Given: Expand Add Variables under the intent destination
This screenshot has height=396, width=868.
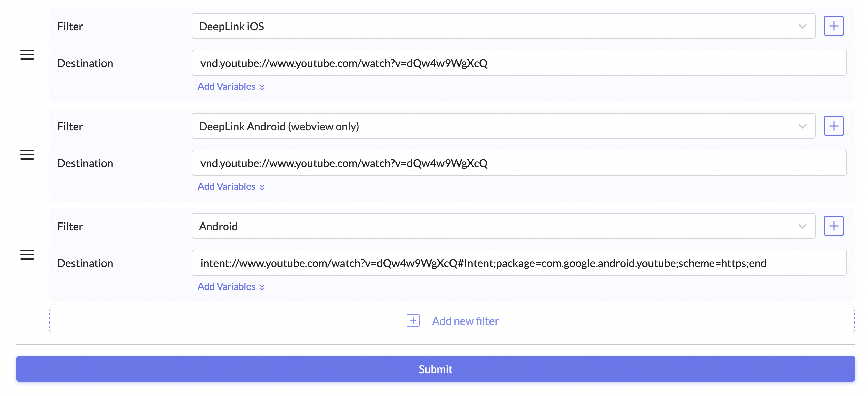Looking at the screenshot, I should [x=231, y=286].
